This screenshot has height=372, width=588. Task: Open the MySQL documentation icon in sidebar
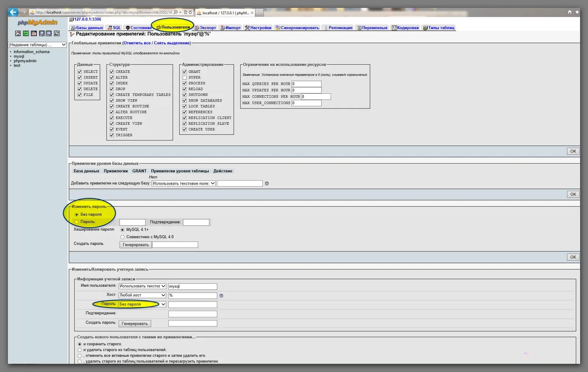49,33
